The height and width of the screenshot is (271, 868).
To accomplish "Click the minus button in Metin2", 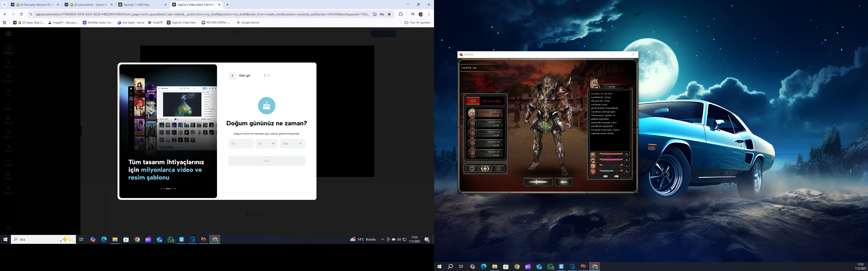I will (x=498, y=169).
